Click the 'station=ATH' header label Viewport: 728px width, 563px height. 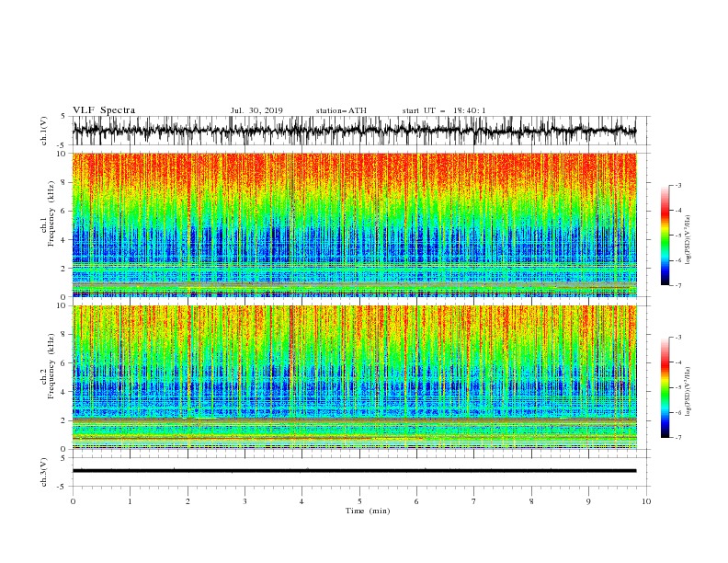coord(341,110)
